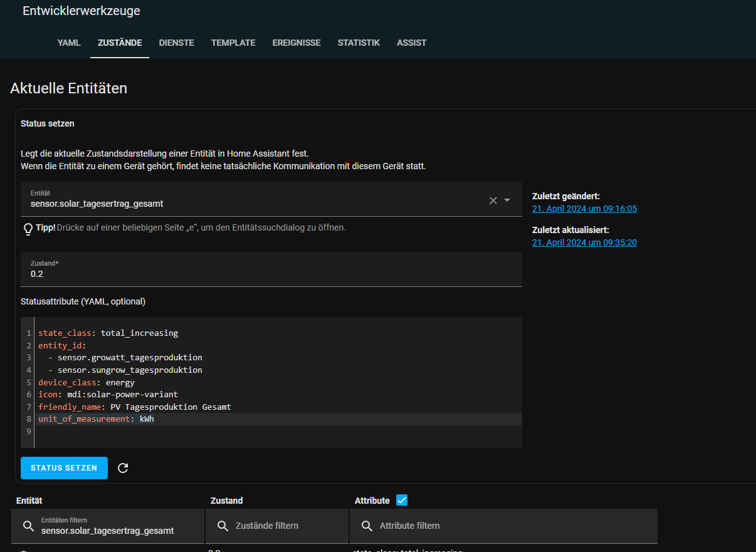Clear the selected entity using the X icon
This screenshot has width=756, height=552.
pyautogui.click(x=493, y=200)
